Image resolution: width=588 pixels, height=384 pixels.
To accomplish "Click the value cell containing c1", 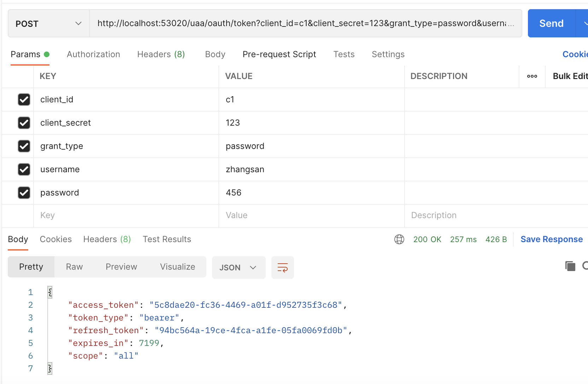I will [312, 100].
